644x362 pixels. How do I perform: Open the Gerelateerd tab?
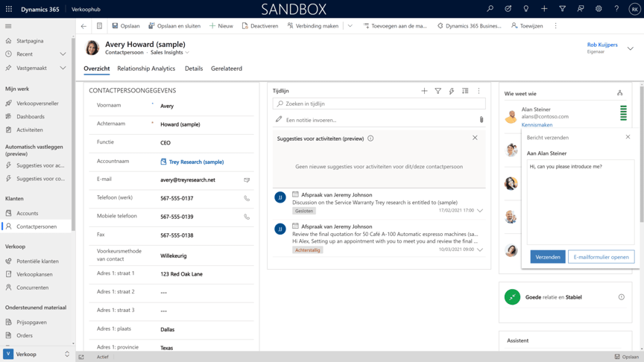(x=227, y=69)
